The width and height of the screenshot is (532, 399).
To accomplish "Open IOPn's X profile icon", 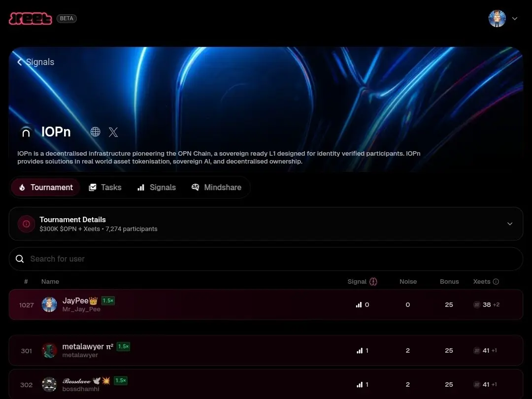I will point(113,132).
